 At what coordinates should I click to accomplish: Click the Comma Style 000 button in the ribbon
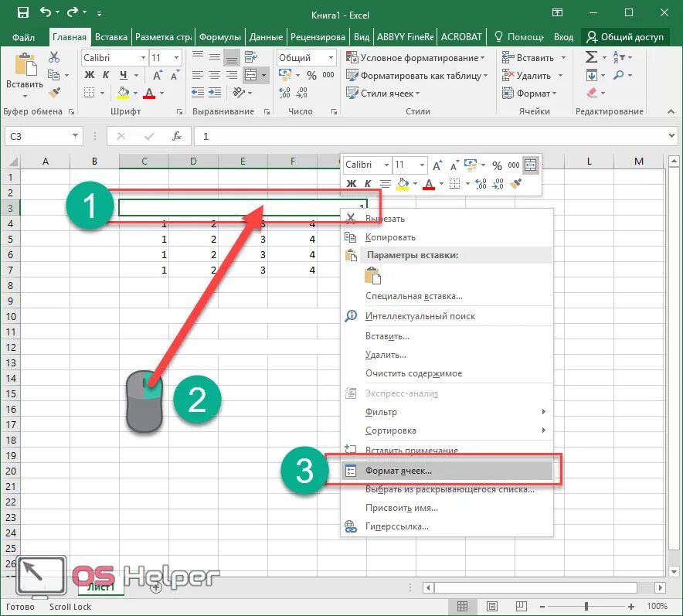(x=328, y=75)
